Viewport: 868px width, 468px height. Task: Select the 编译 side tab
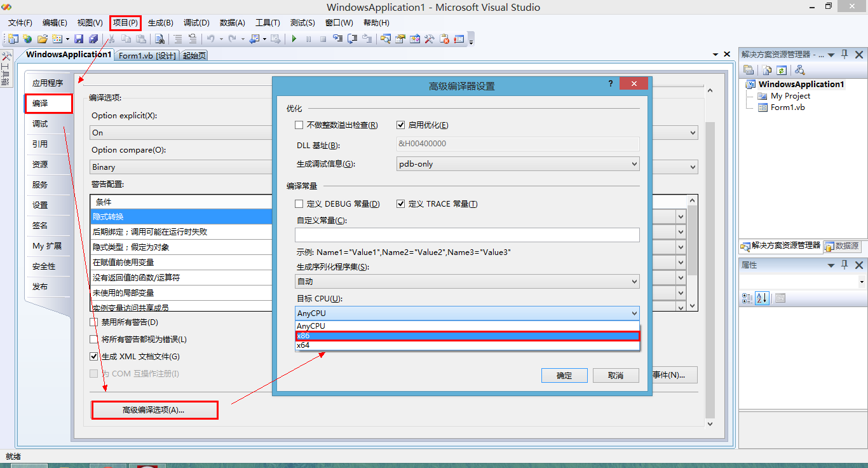point(48,103)
